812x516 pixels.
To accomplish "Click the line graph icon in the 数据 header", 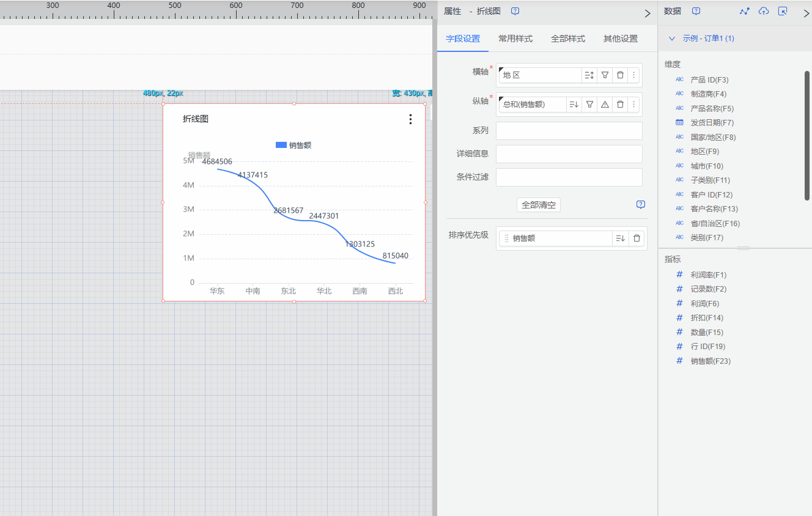I will coord(744,11).
